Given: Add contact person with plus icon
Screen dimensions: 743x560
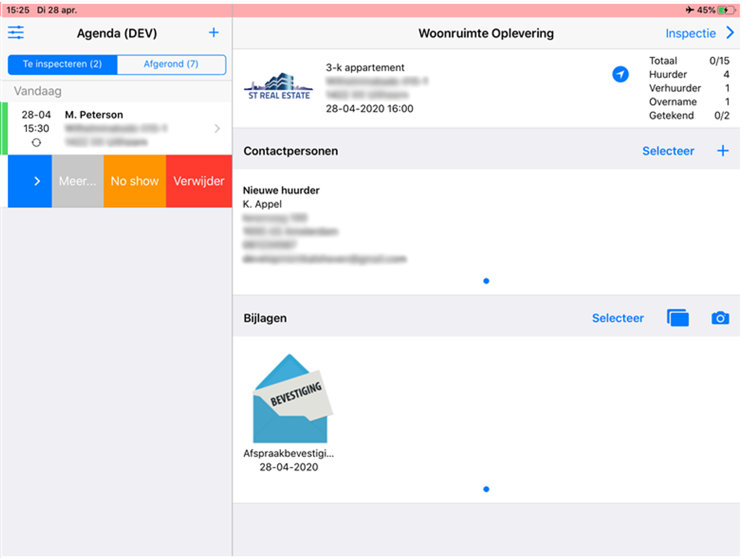Looking at the screenshot, I should [723, 151].
